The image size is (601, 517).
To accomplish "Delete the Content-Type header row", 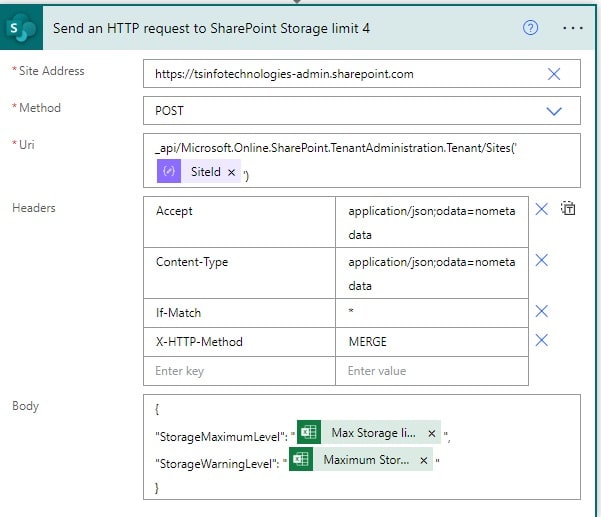I will click(x=542, y=260).
